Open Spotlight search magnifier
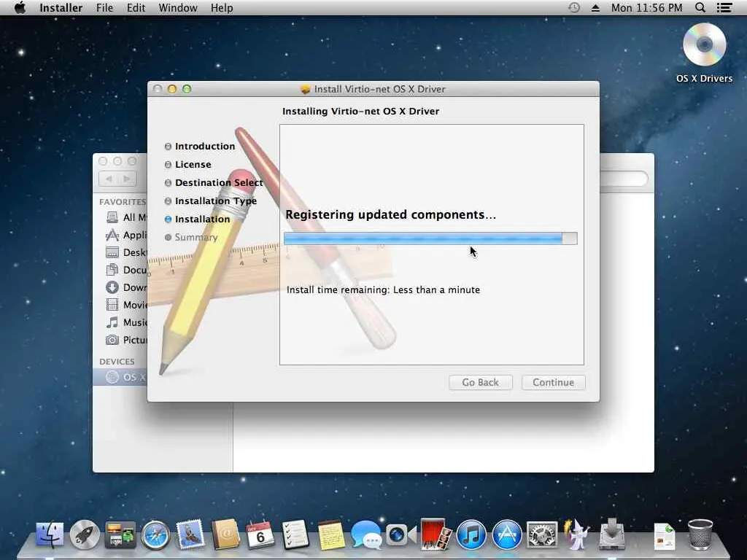The image size is (747, 560). [x=700, y=7]
